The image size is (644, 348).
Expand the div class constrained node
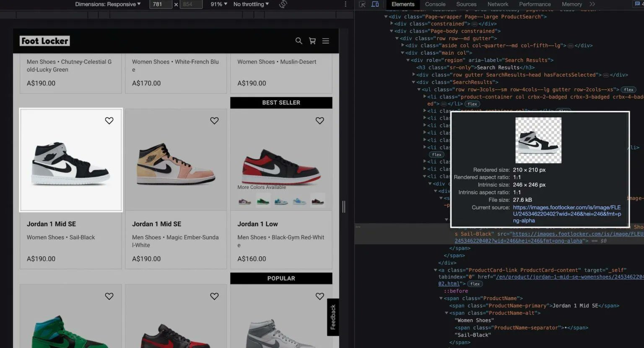[x=392, y=24]
